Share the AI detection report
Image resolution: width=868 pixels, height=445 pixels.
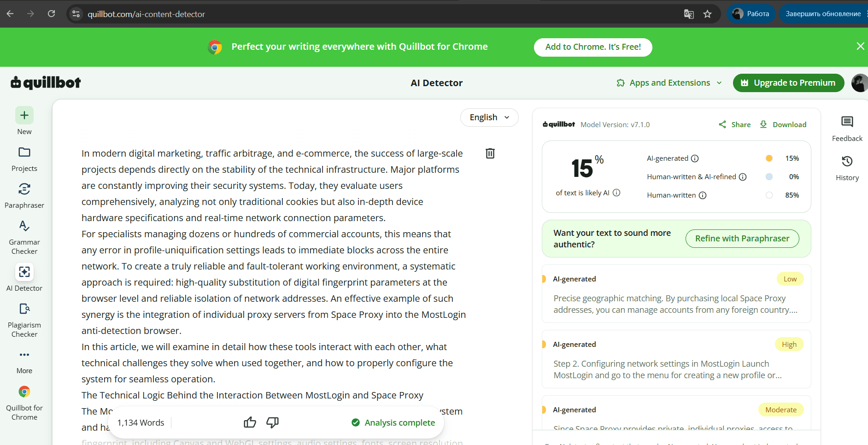point(734,124)
